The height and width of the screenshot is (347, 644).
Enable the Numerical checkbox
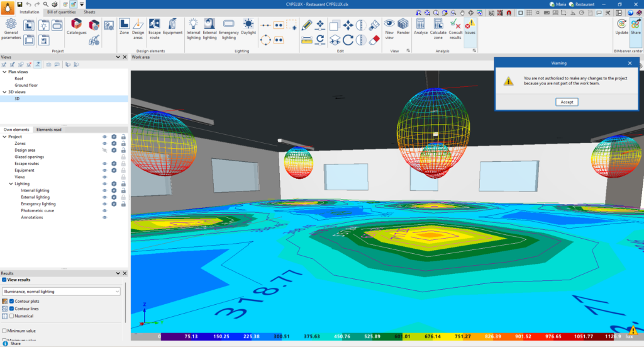tap(12, 316)
